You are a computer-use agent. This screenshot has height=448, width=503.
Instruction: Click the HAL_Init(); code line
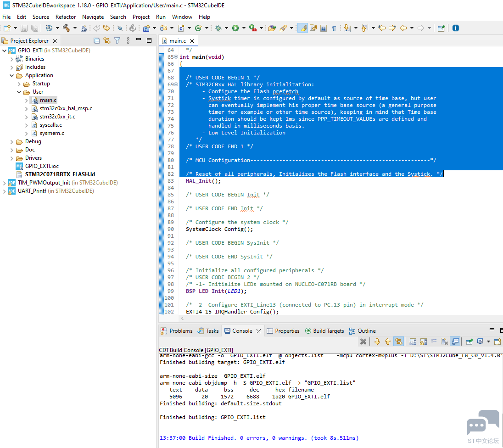tap(203, 181)
